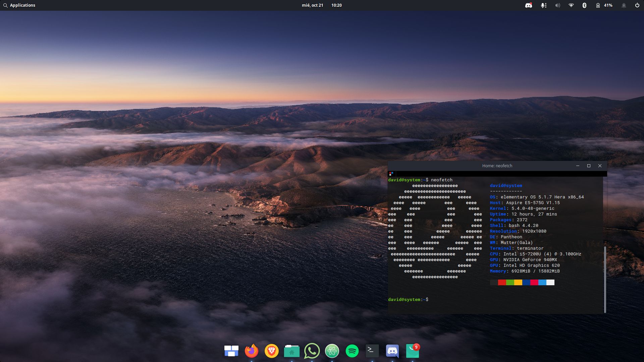Maximize the neofetch terminal window

coord(589,166)
